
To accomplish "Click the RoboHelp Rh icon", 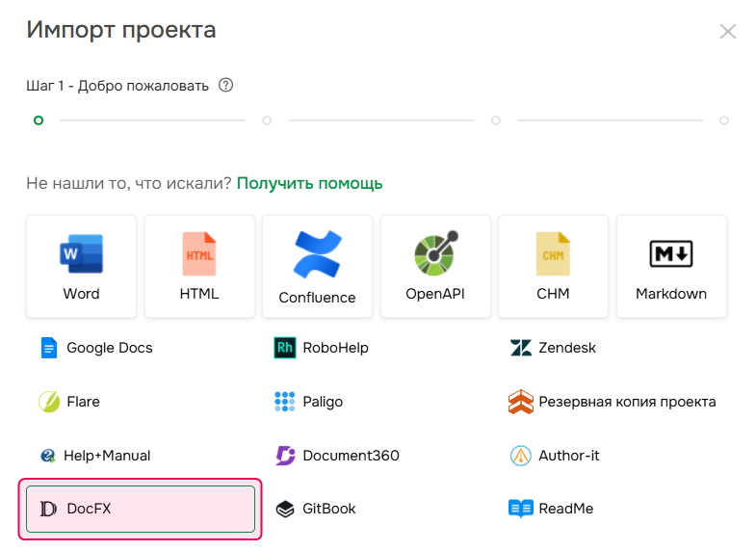I will pyautogui.click(x=285, y=348).
